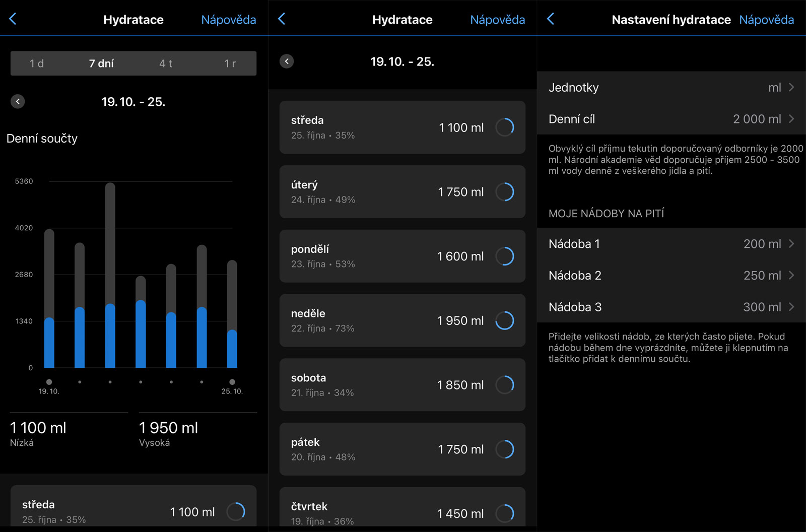Screen dimensions: 806x532
Task: Tap the 25. 10. axis dot marker
Action: click(x=232, y=382)
